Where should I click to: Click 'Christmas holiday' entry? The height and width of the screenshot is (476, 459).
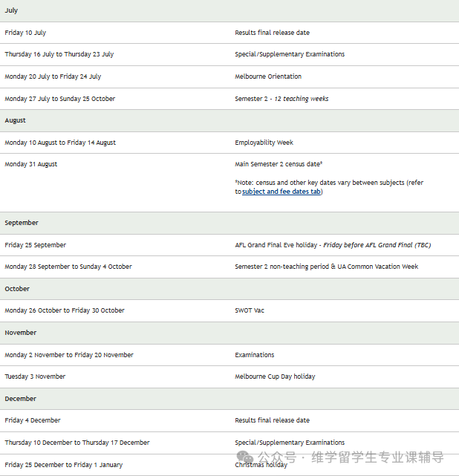(261, 465)
